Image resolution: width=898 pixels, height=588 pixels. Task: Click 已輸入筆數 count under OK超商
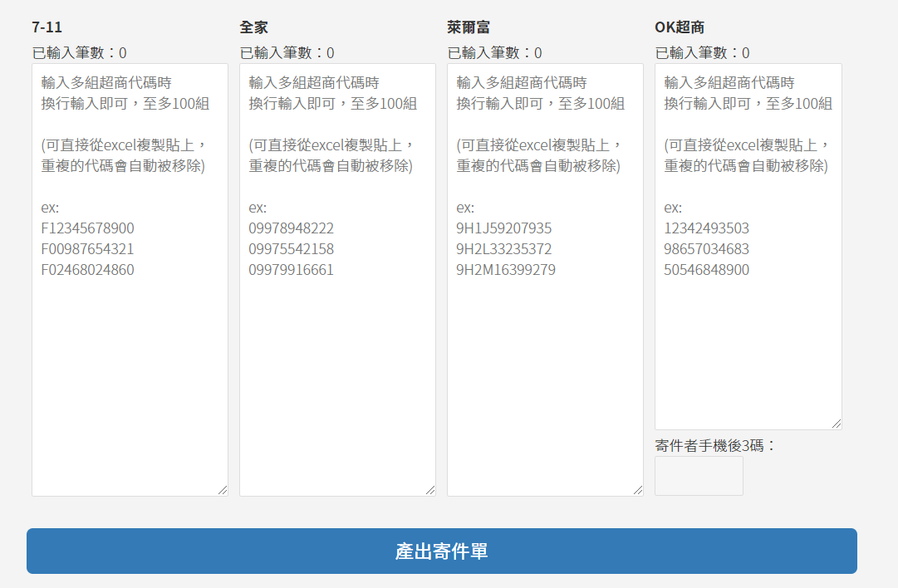(x=702, y=52)
